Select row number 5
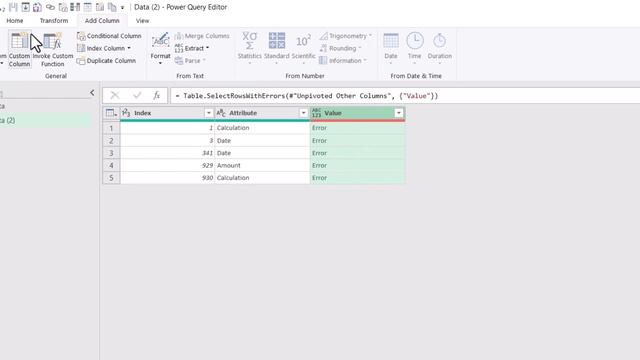The height and width of the screenshot is (360, 640). (x=111, y=178)
